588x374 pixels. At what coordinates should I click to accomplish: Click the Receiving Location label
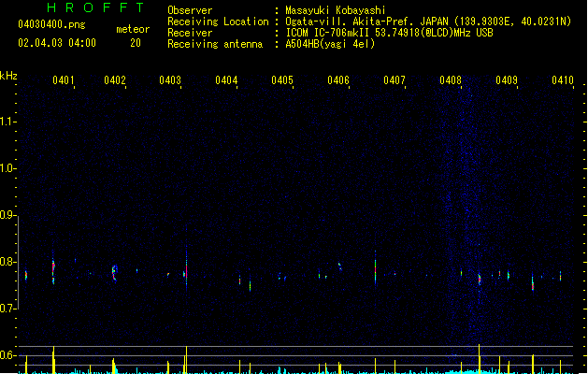coord(218,22)
